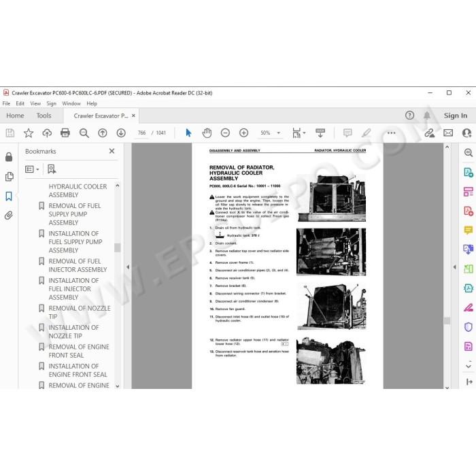Viewport: 476px width, 476px height.
Task: Close the Bookmarks panel
Action: 112,151
